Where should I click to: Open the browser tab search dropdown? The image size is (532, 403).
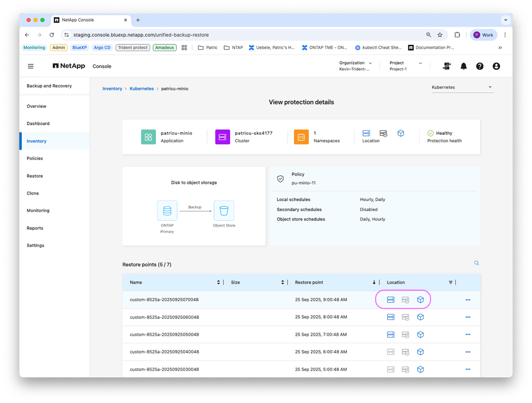[x=505, y=20]
